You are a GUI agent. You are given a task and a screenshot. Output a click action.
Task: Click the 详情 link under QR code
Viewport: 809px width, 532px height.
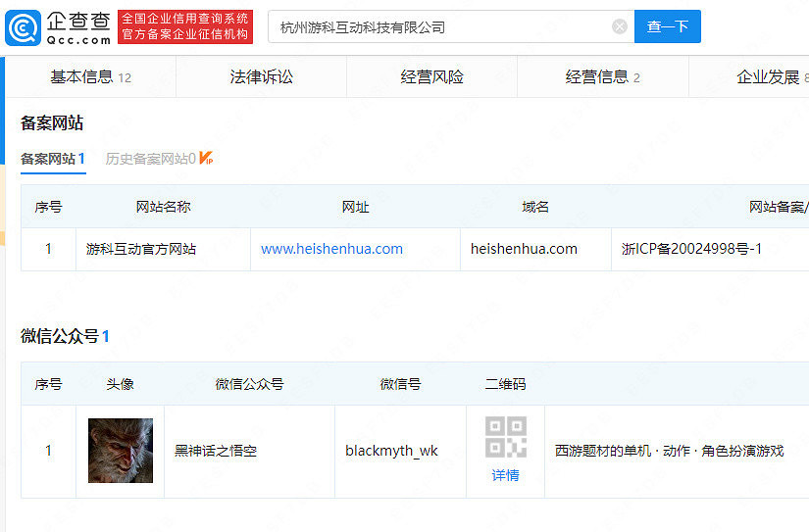tap(505, 475)
